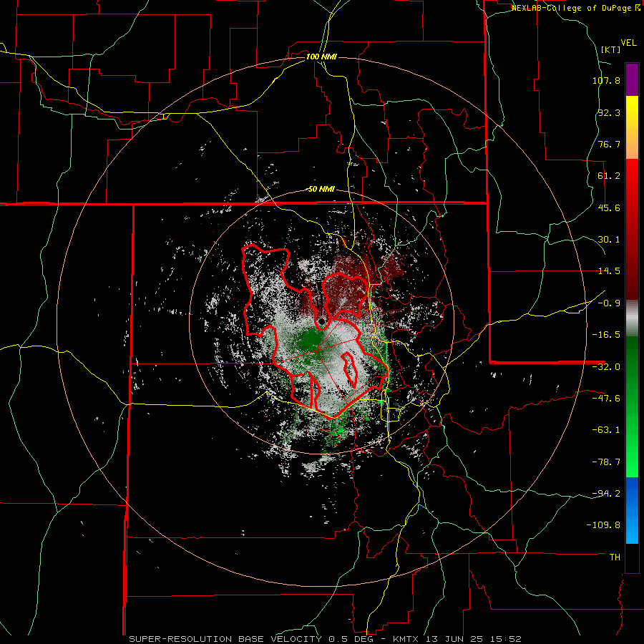Click the 92.3 legend value
The image size is (644, 644).
tap(609, 112)
